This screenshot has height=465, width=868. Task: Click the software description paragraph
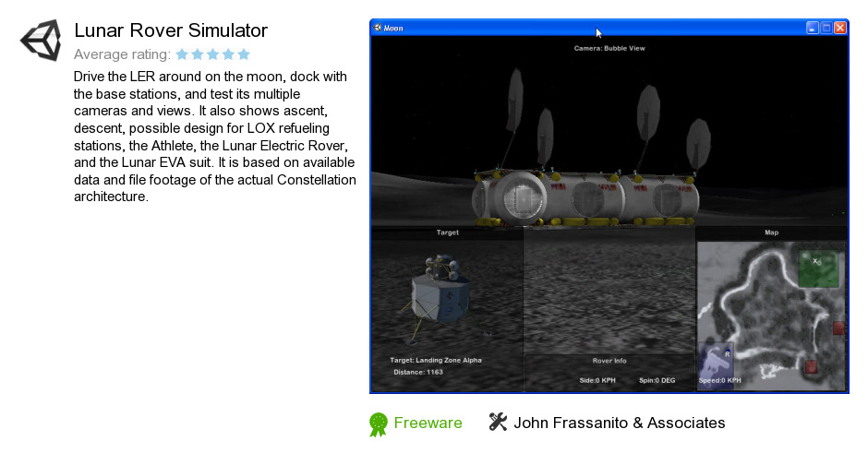click(215, 137)
